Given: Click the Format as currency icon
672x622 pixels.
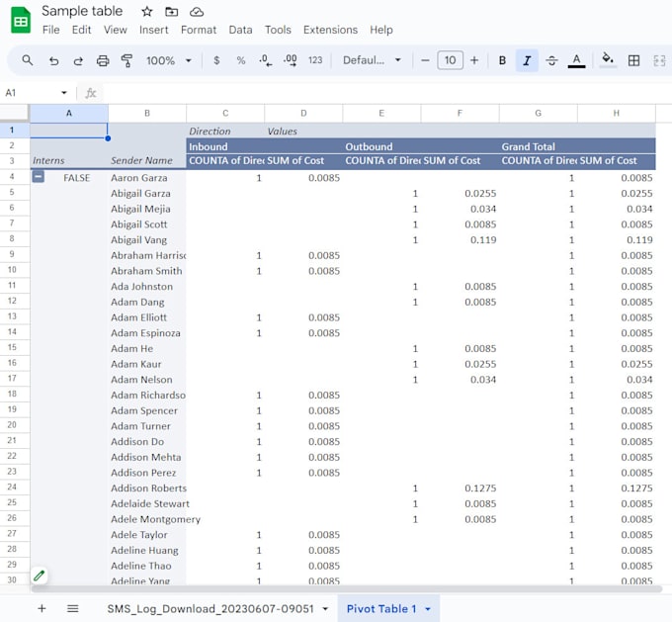Looking at the screenshot, I should point(216,60).
